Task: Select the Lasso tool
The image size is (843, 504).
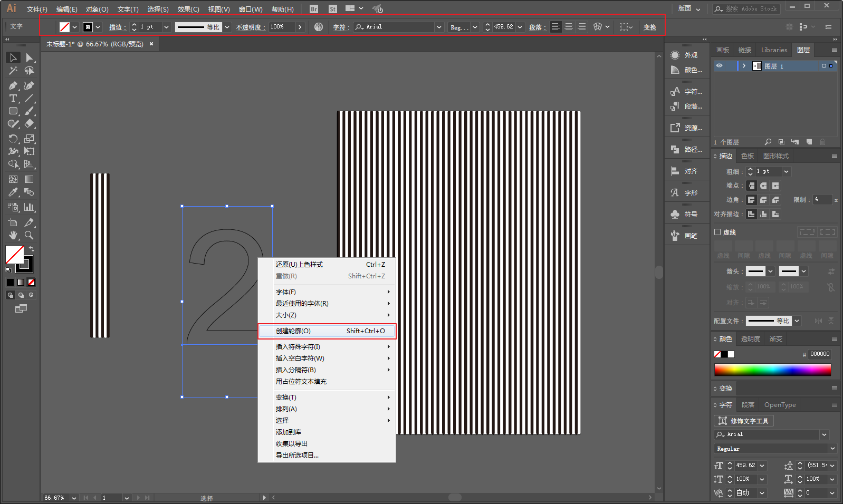Action: (30, 71)
